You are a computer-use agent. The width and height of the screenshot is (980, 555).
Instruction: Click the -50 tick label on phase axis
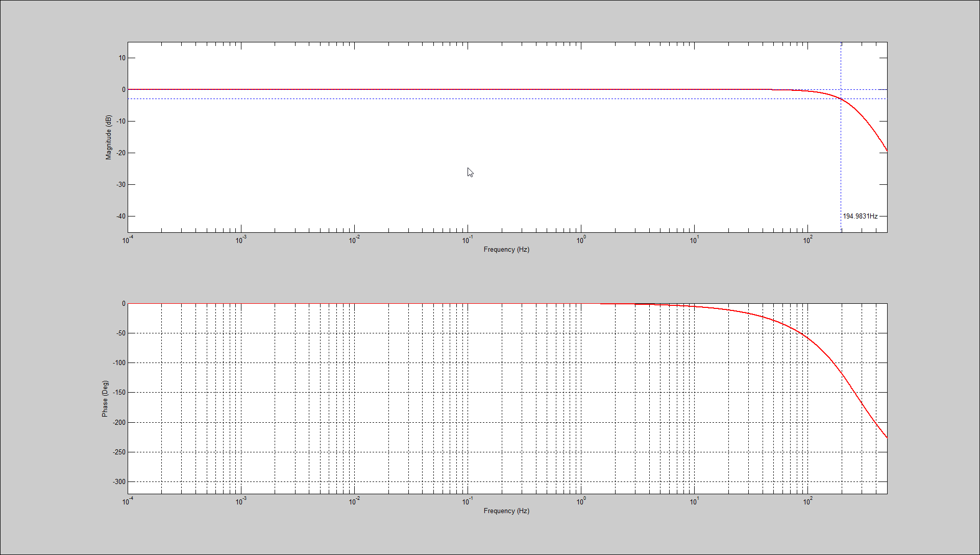pos(121,333)
